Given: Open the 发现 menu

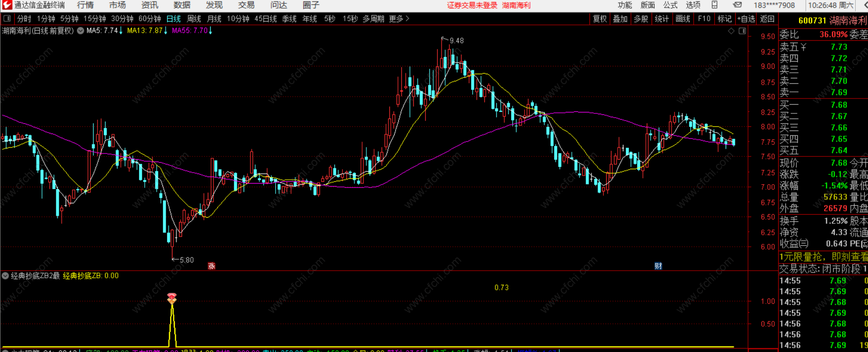Looking at the screenshot, I should 214,5.
